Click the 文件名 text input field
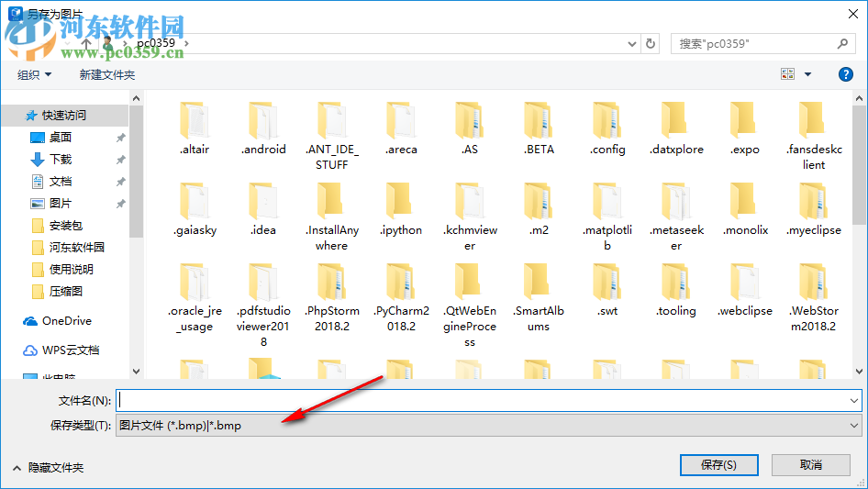 [482, 400]
